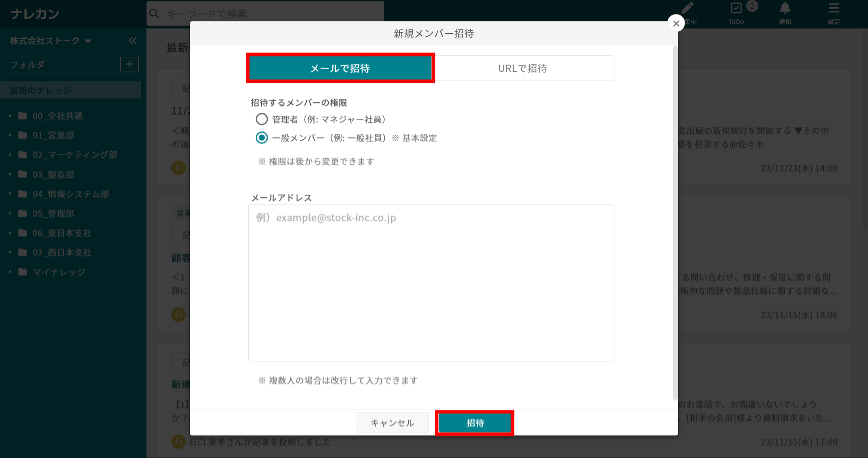Click the pencil edit icon in header
Viewport: 868px width, 458px height.
tap(687, 8)
